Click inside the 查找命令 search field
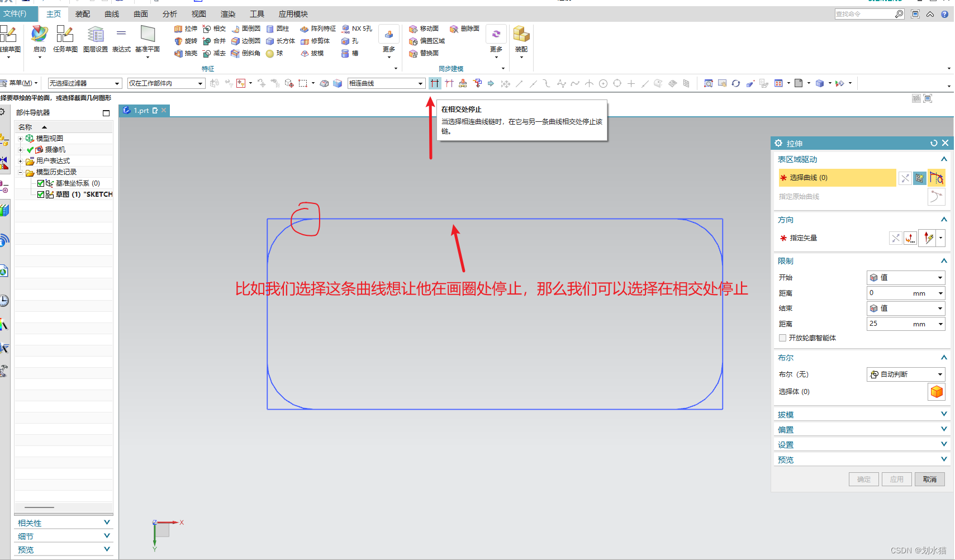The image size is (955, 560). tap(863, 13)
